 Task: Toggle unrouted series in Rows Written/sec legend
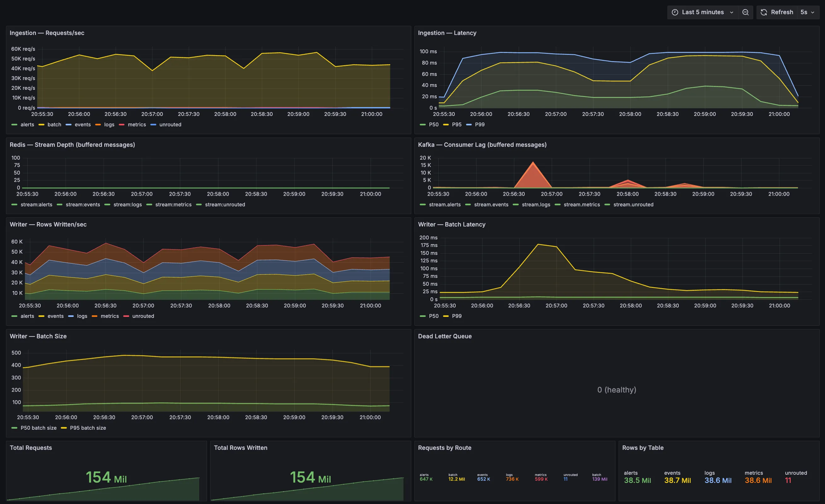(143, 316)
